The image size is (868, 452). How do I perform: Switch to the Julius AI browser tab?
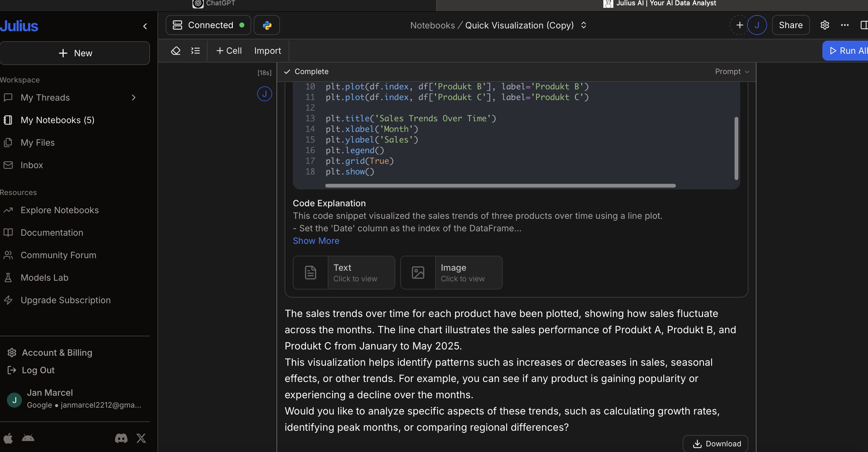pyautogui.click(x=659, y=3)
